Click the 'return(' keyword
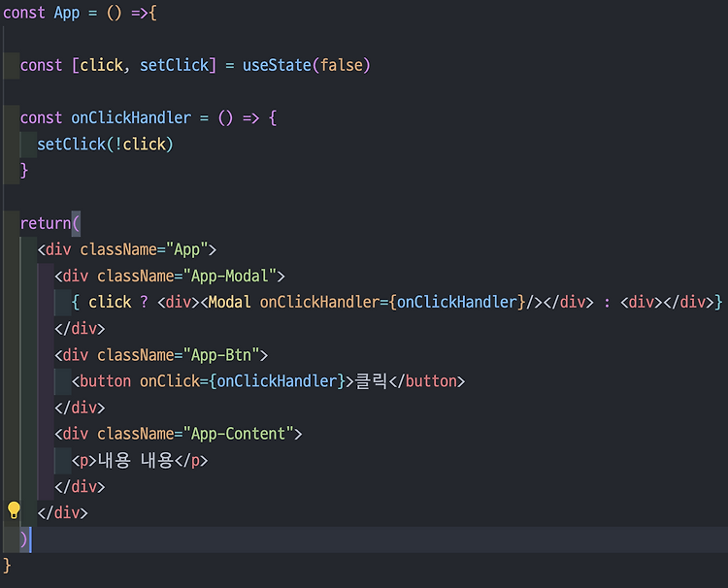Image resolution: width=728 pixels, height=588 pixels. click(x=50, y=223)
